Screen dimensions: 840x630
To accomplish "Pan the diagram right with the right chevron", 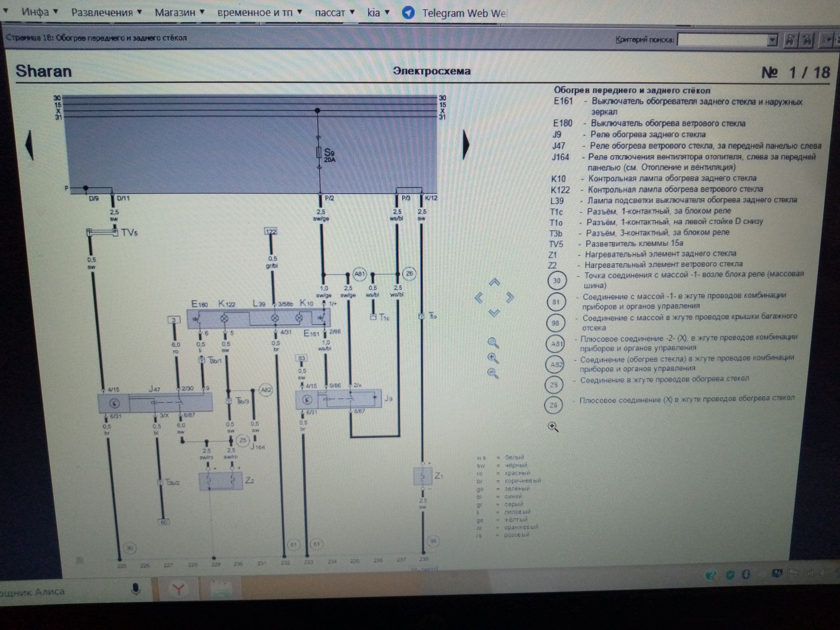I will point(510,298).
